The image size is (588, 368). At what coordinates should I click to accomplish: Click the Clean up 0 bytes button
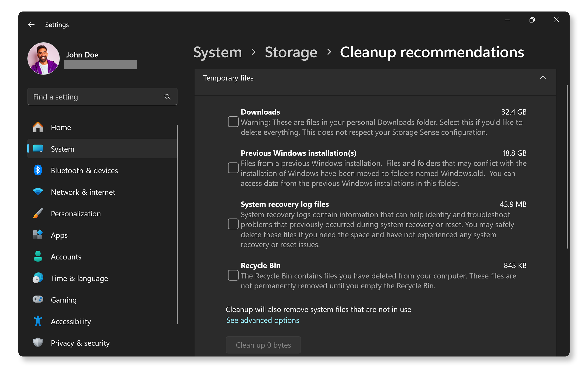[x=263, y=345]
